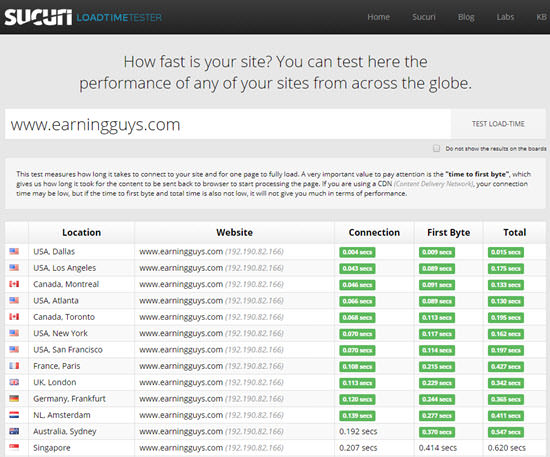
Task: Click the Amsterdam total time badge
Action: (x=505, y=416)
